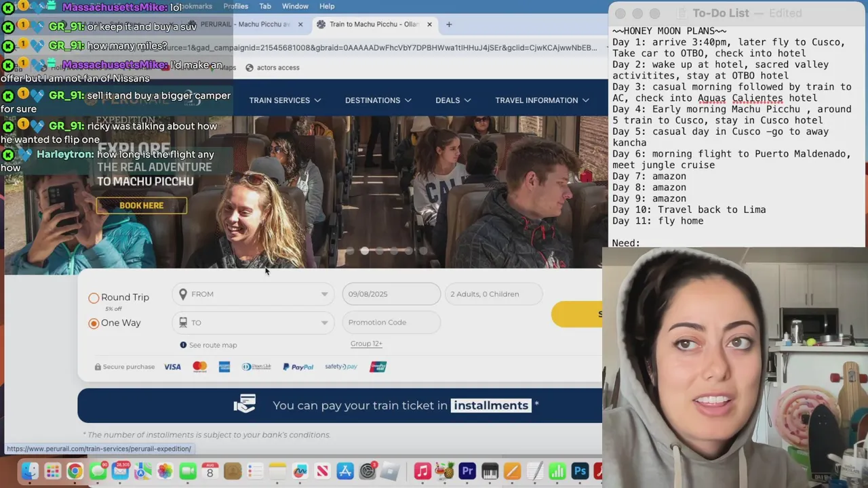The height and width of the screenshot is (488, 868).
Task: Open the piano keyboard app in dock
Action: [490, 471]
